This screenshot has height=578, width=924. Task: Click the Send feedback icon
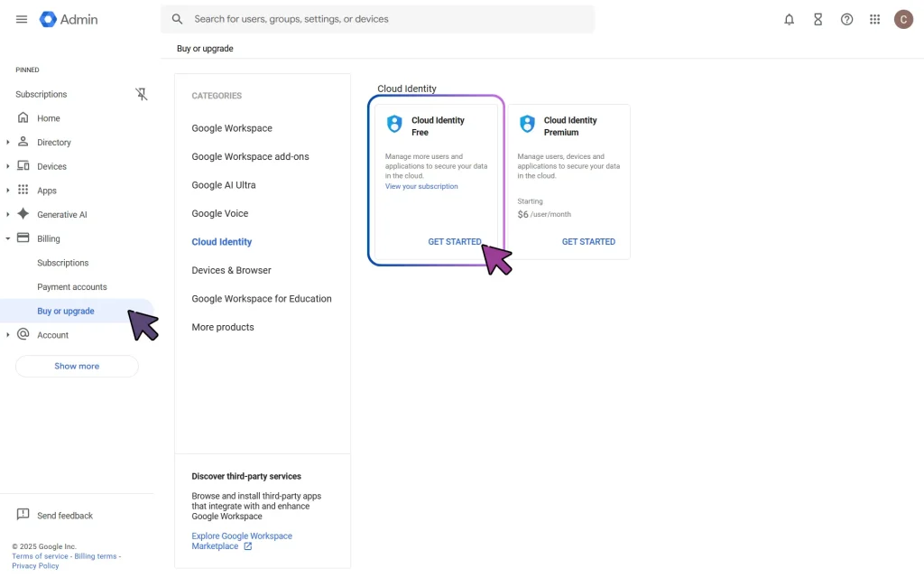pos(23,514)
